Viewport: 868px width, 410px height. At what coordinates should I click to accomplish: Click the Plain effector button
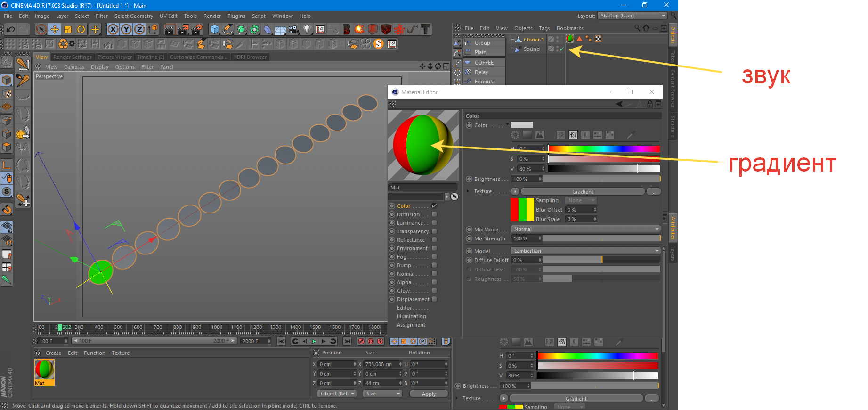coord(485,52)
